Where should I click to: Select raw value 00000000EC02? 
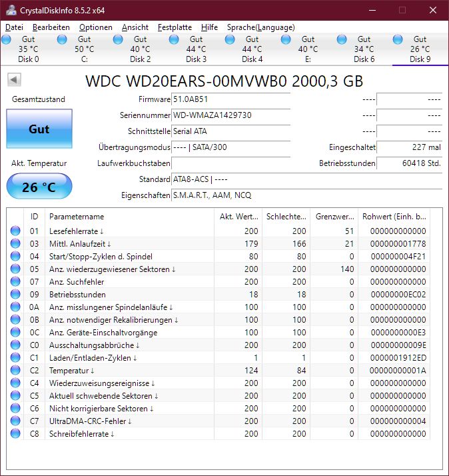pos(398,295)
